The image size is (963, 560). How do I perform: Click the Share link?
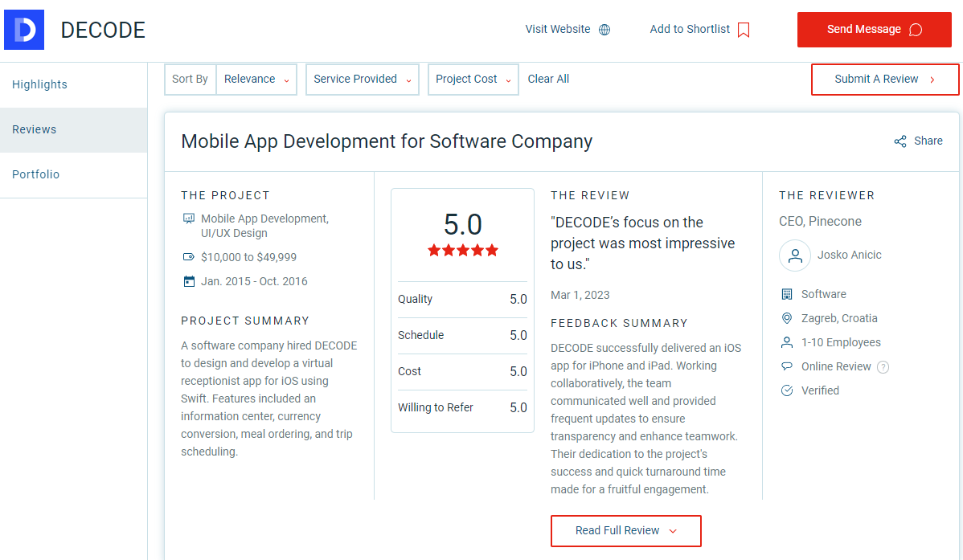(x=918, y=141)
